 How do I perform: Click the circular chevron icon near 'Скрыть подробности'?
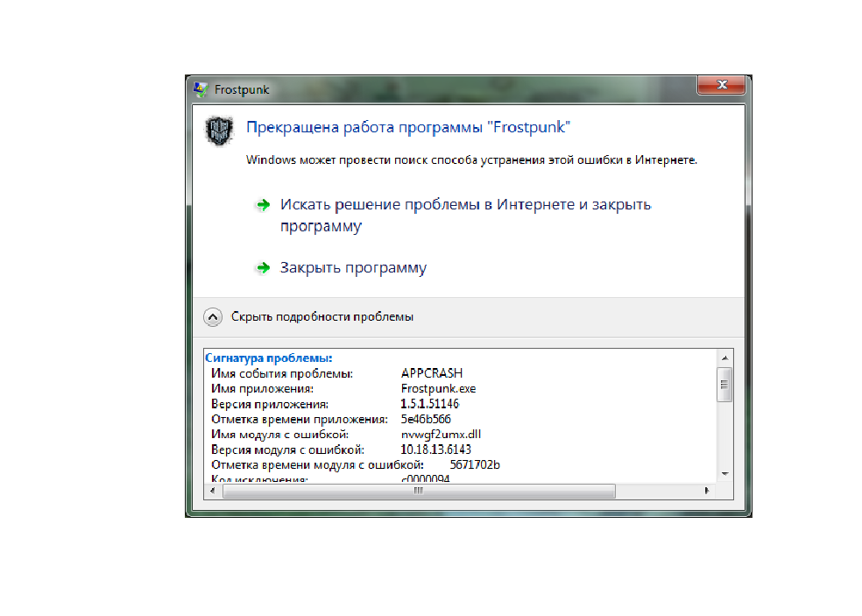(213, 316)
